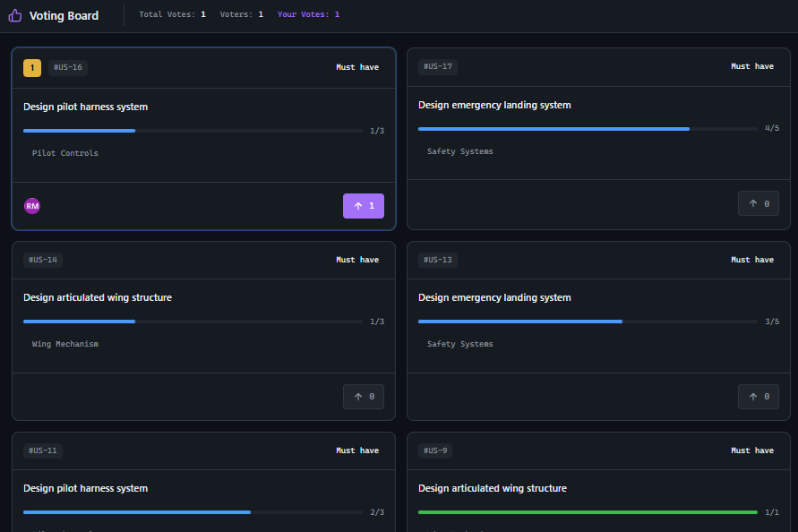Toggle a vote for Design emergency landing system #US-17
This screenshot has width=798, height=532.
coord(758,202)
